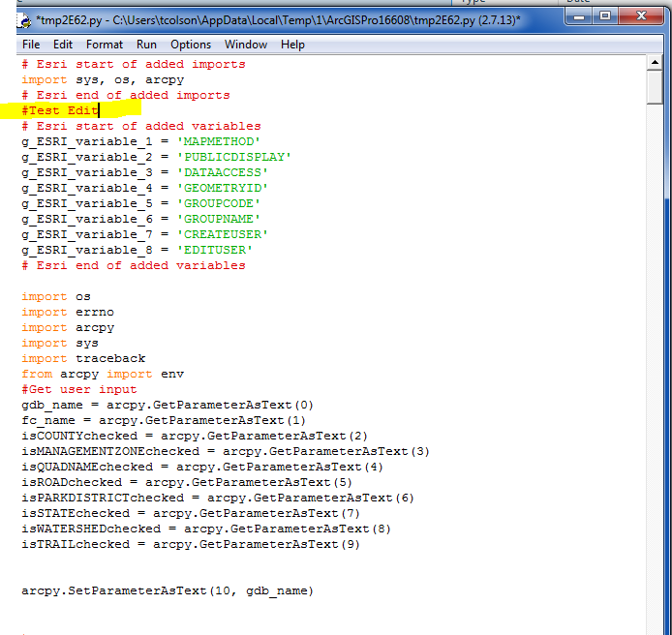
Task: Click the 'PUBLICDISPLAY' string value
Action: click(234, 157)
